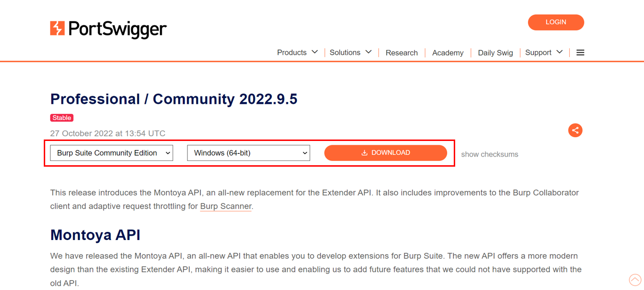
Task: Expand the Products chevron arrow
Action: (314, 52)
